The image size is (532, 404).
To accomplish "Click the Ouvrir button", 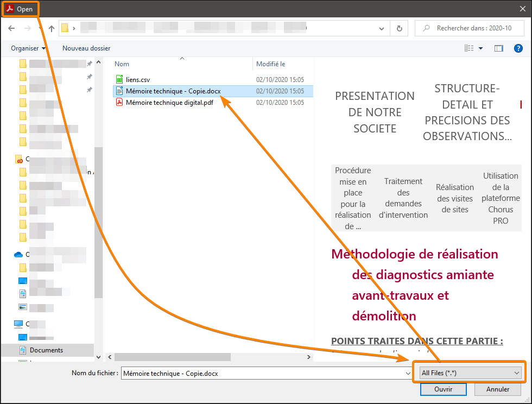I will click(443, 389).
